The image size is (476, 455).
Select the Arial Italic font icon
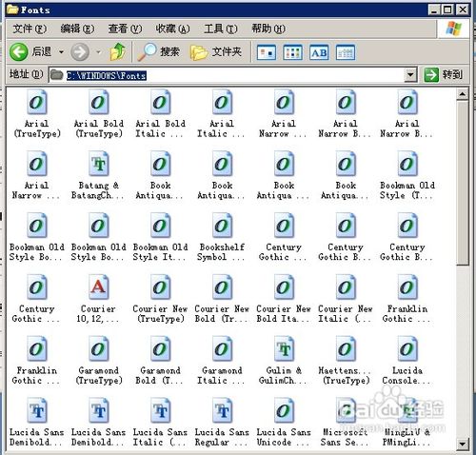coord(222,103)
